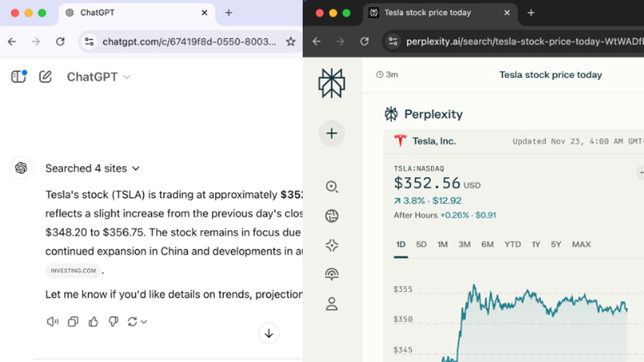The image size is (644, 362).
Task: Click the 'Tesla stock price today' thread title
Action: point(551,75)
